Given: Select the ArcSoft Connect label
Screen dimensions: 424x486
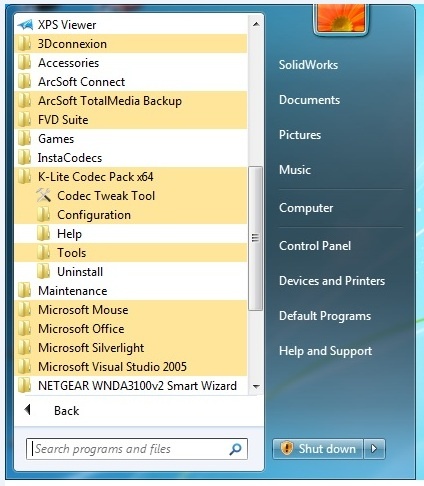Looking at the screenshot, I should click(81, 82).
